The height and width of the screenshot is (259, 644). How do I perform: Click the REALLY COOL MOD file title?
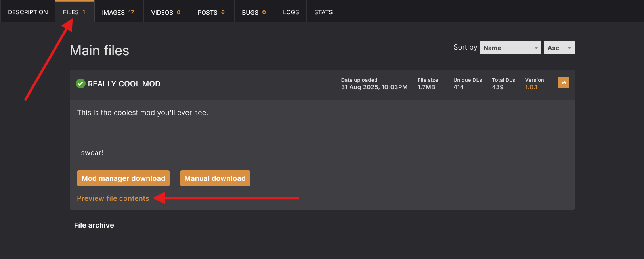(x=124, y=84)
